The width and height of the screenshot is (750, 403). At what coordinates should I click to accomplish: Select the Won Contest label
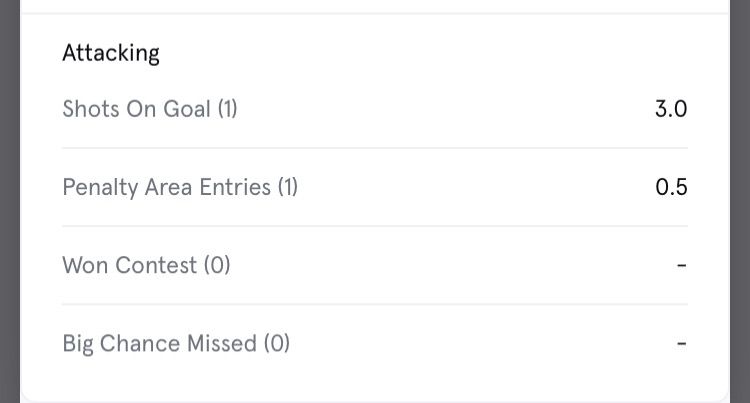(130, 265)
